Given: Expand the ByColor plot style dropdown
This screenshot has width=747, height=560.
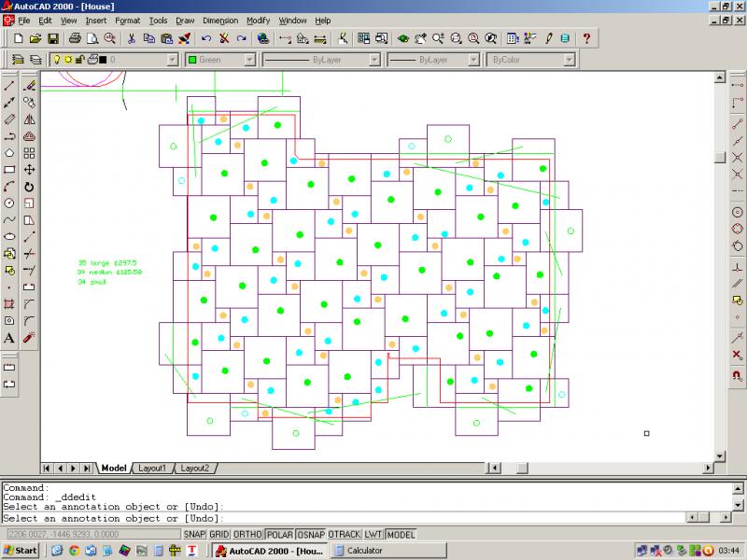Looking at the screenshot, I should click(554, 60).
